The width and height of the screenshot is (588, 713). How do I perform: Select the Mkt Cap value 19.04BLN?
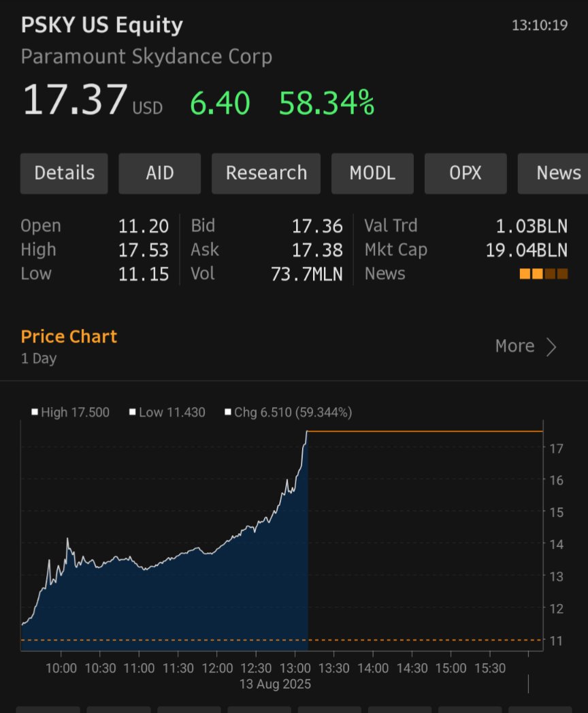[x=527, y=250]
